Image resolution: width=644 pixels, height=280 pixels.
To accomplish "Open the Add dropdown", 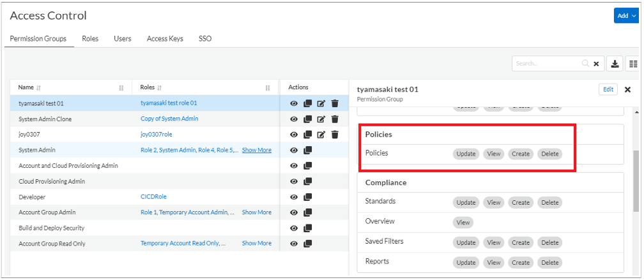I will 624,16.
